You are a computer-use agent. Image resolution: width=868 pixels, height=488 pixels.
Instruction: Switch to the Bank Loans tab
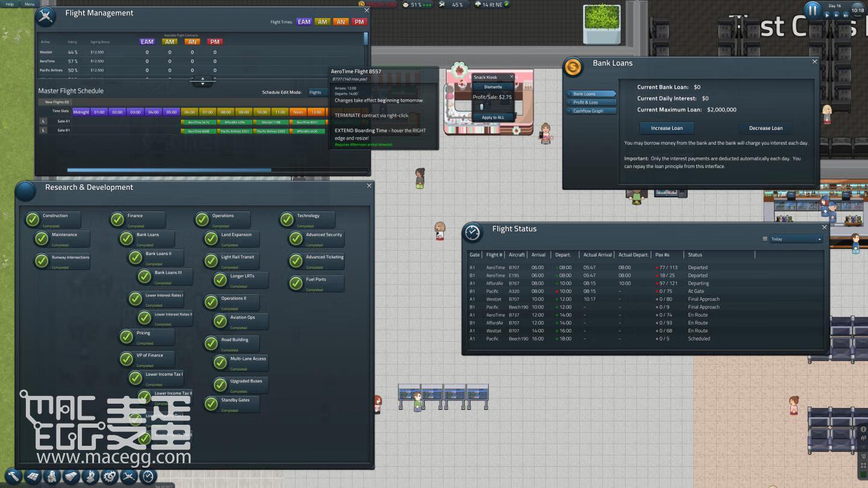tap(591, 93)
